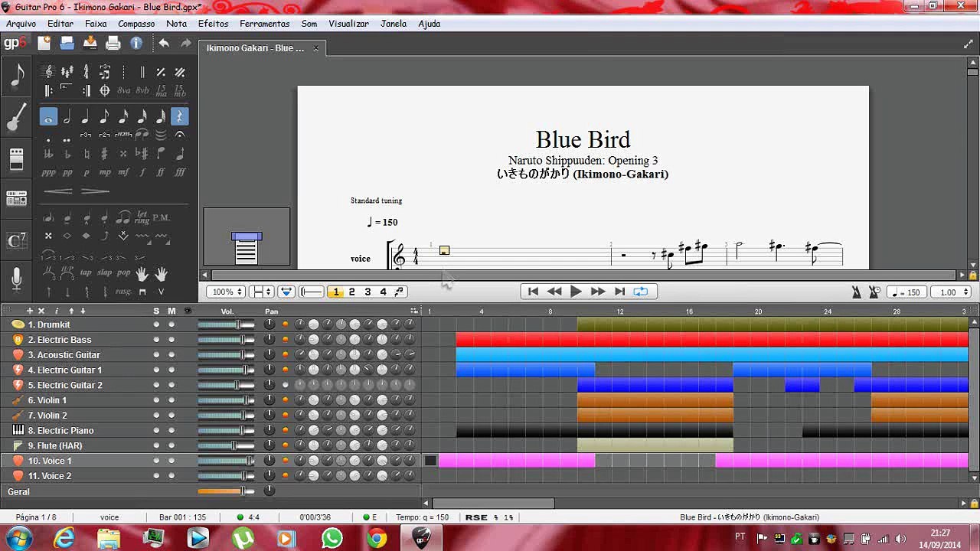
Task: Open WhatsApp from the taskbar
Action: click(x=332, y=538)
